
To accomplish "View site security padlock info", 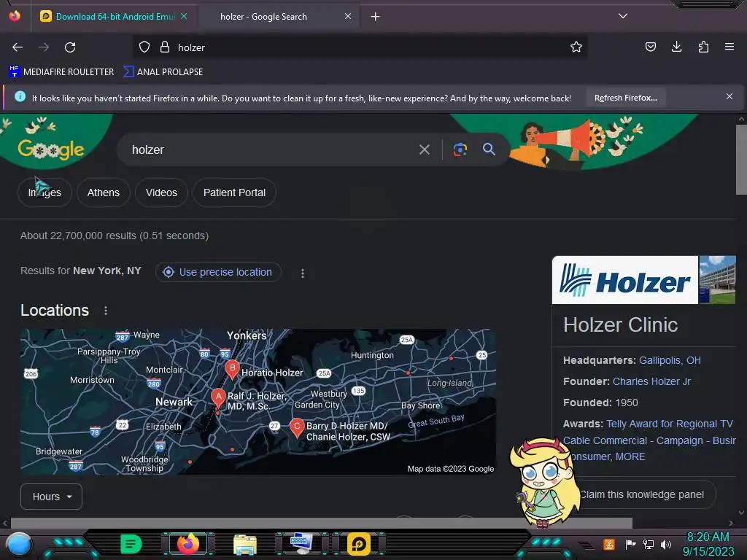I will tap(165, 47).
